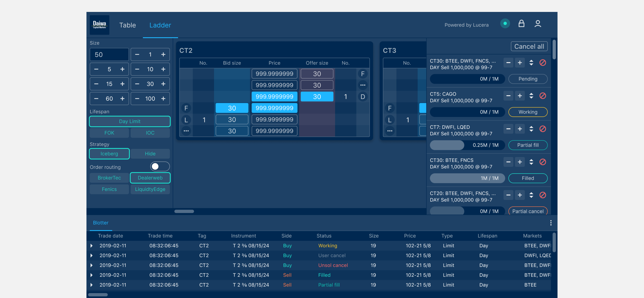Viewport: 644px width, 298px height.
Task: Click the Size input field showing 50
Action: tap(109, 54)
